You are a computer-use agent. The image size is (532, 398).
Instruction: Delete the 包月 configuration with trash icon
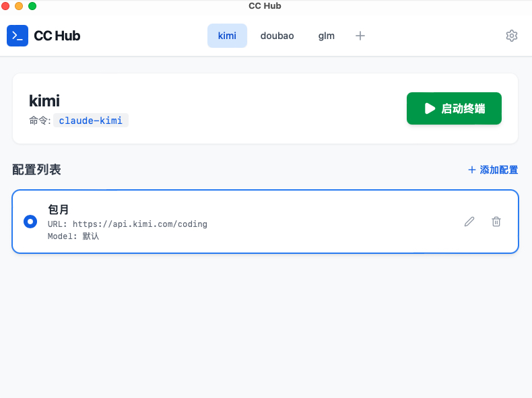(496, 222)
